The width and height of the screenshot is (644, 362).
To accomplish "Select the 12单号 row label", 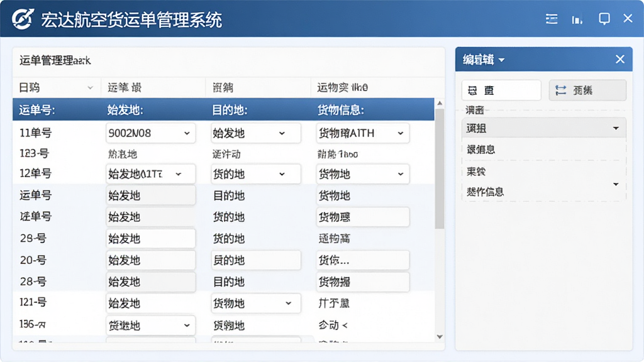I will (x=36, y=173).
